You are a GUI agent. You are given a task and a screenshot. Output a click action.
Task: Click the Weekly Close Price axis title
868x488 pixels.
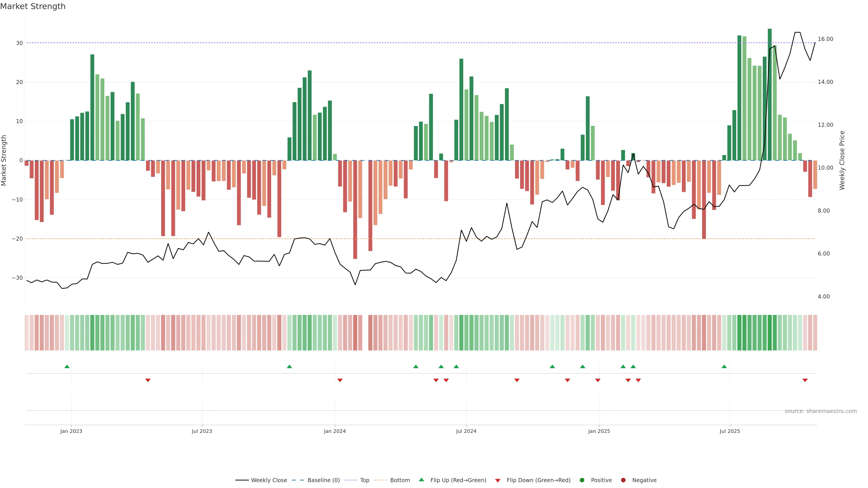tap(842, 160)
